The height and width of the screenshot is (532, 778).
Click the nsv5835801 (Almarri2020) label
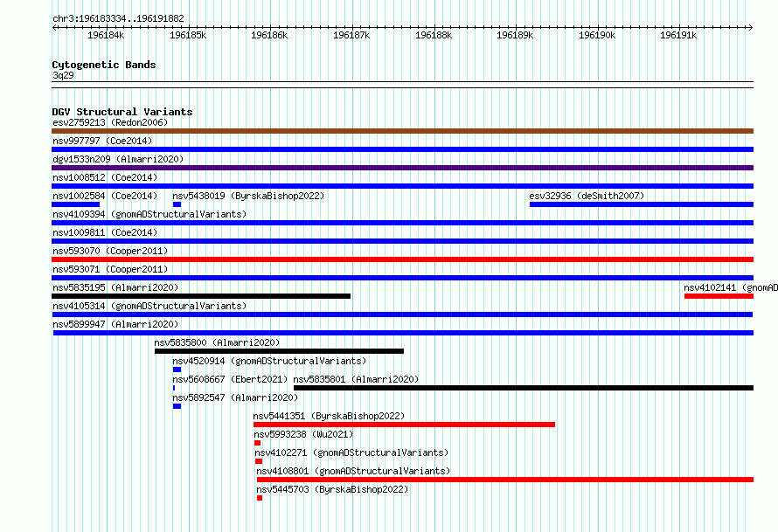tap(356, 379)
